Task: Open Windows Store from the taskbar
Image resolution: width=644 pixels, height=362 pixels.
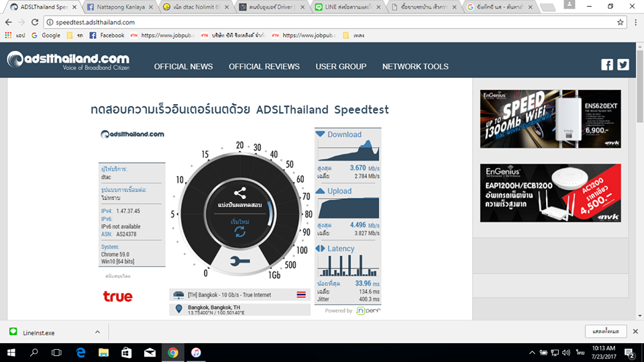Action: click(127, 353)
